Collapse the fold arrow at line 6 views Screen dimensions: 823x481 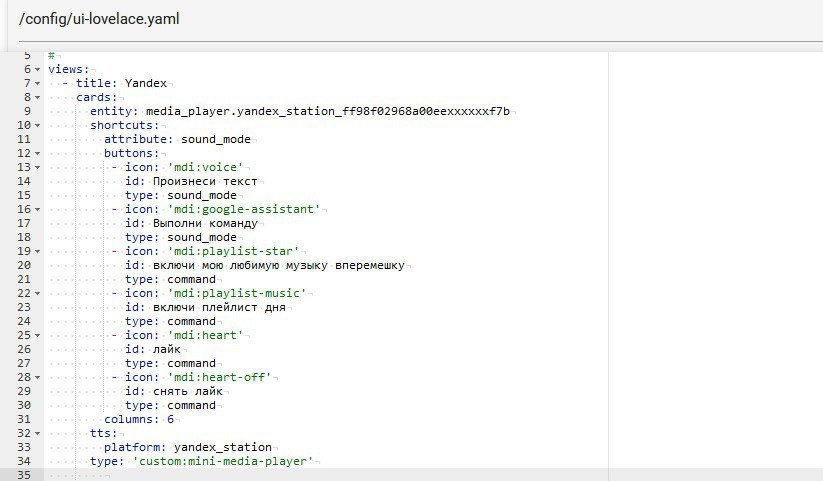(37, 69)
